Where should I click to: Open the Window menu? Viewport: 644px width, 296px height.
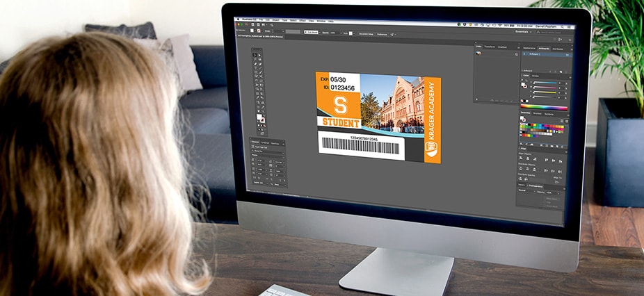pos(321,21)
